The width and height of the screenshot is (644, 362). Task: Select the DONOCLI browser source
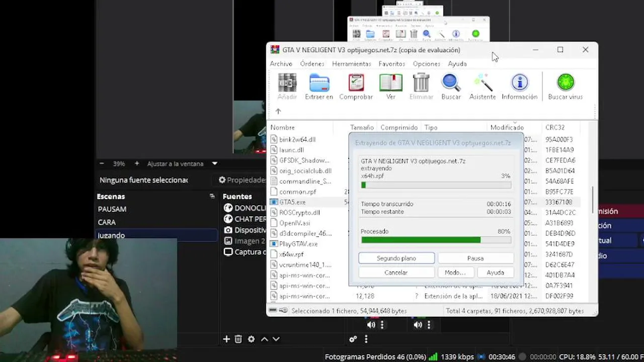[245, 208]
